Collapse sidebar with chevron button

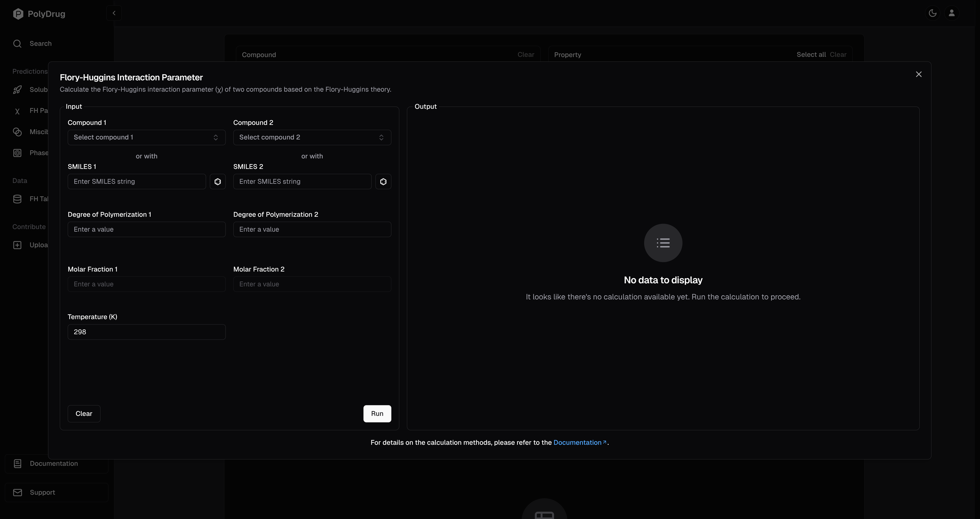point(114,13)
